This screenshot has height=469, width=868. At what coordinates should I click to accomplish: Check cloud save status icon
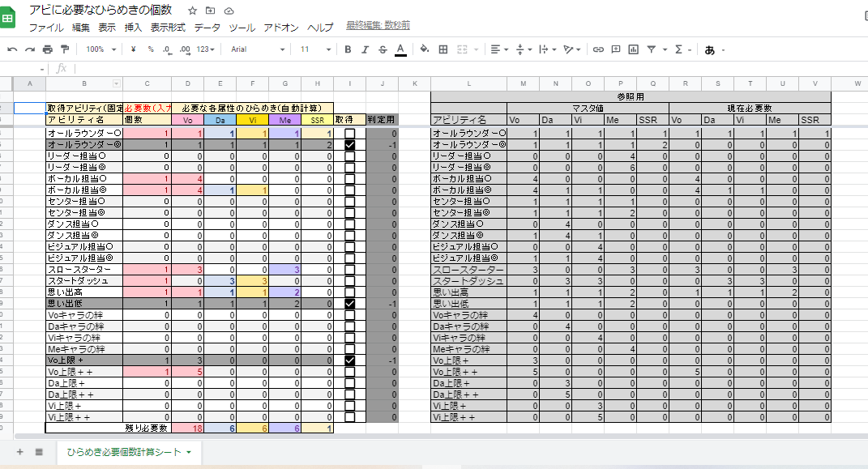(x=229, y=11)
